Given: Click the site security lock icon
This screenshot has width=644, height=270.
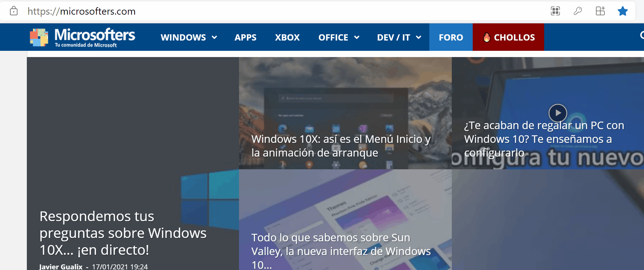Looking at the screenshot, I should (x=14, y=11).
